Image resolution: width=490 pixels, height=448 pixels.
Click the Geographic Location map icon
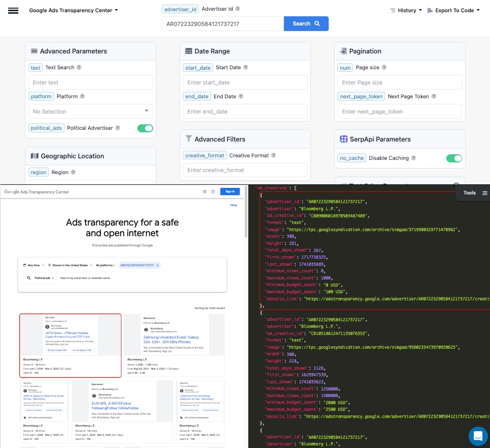tap(35, 156)
